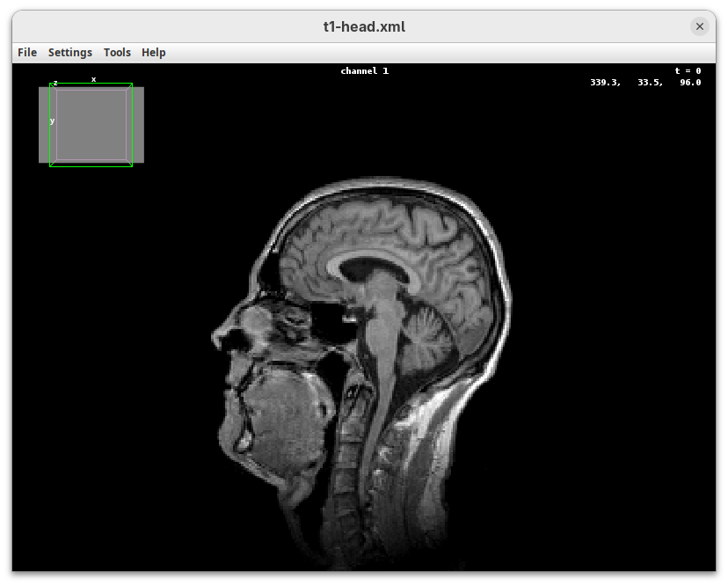Click the x axis label on overview box
This screenshot has height=586, width=728.
pyautogui.click(x=94, y=79)
